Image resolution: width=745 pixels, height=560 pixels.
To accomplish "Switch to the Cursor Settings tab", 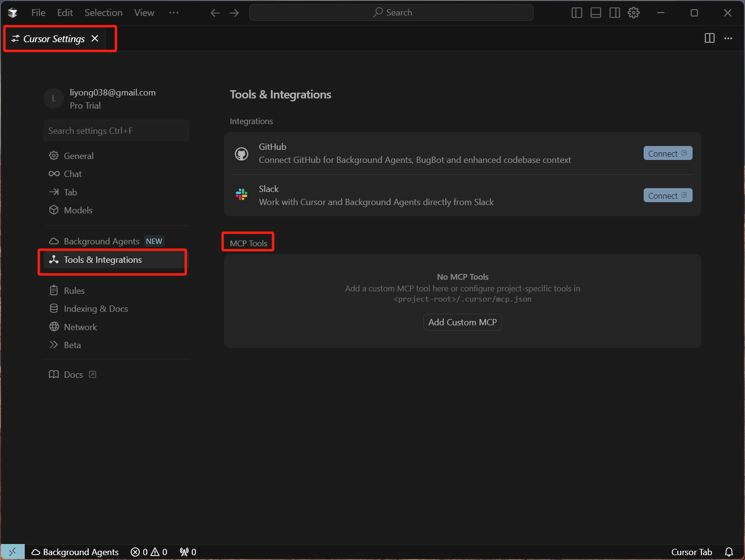I will [54, 39].
